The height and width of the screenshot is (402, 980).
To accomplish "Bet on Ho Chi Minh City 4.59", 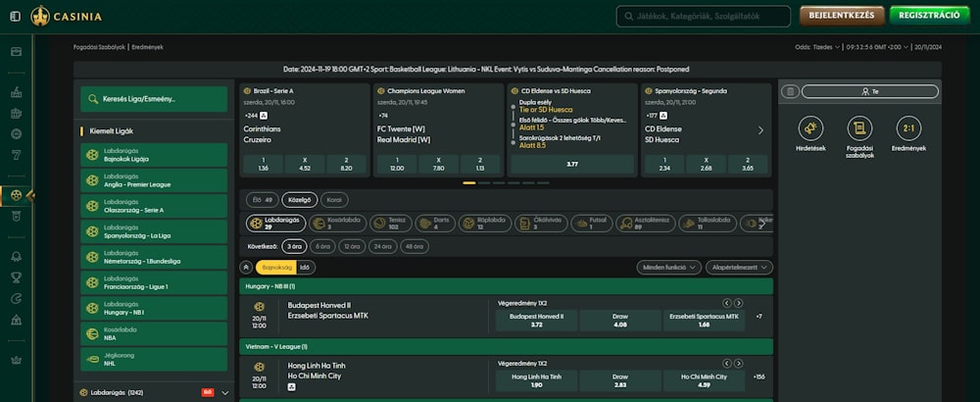I will click(x=704, y=380).
